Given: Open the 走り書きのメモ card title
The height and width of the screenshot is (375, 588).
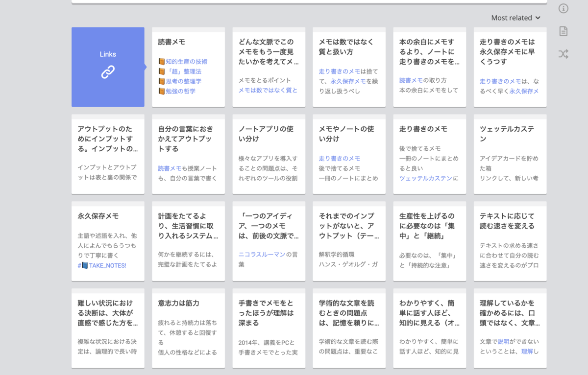Looking at the screenshot, I should (x=423, y=129).
